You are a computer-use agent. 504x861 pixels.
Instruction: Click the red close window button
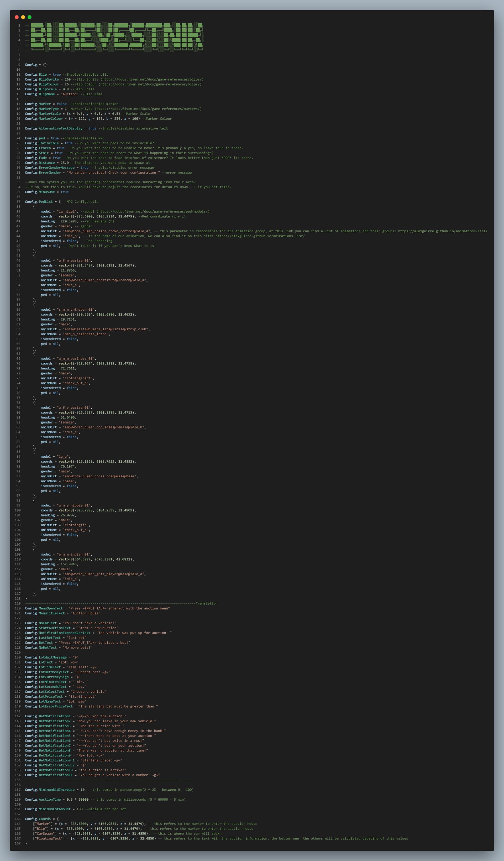point(16,17)
